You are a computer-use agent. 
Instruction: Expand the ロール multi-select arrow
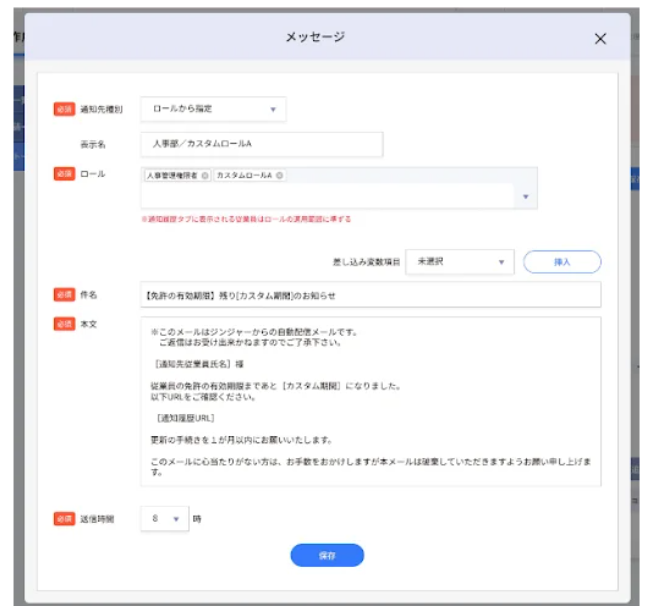(x=526, y=197)
